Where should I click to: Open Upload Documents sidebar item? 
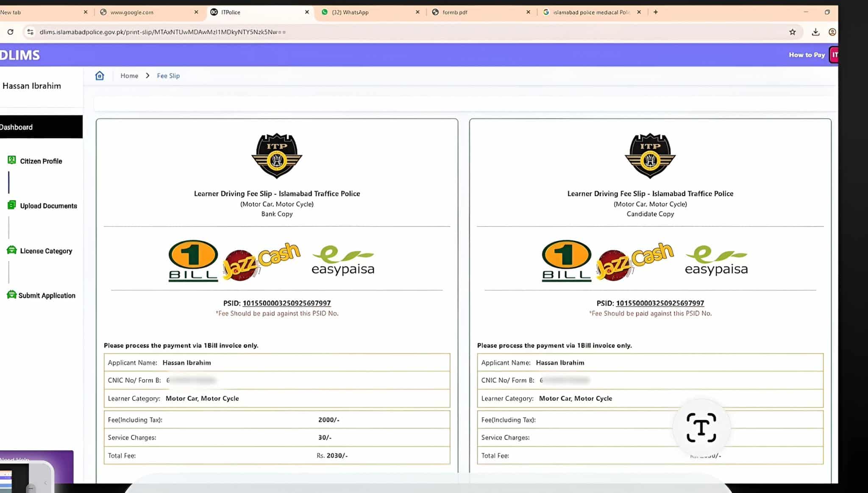pyautogui.click(x=48, y=206)
